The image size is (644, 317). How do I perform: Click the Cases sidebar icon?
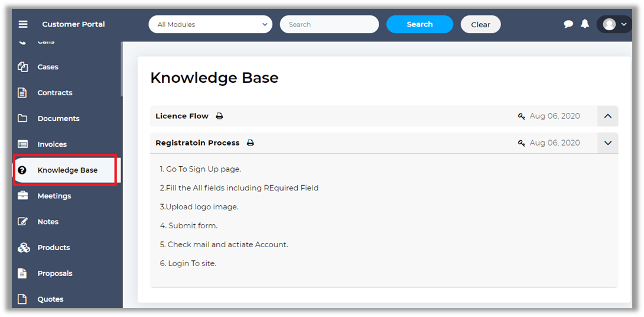tap(23, 67)
